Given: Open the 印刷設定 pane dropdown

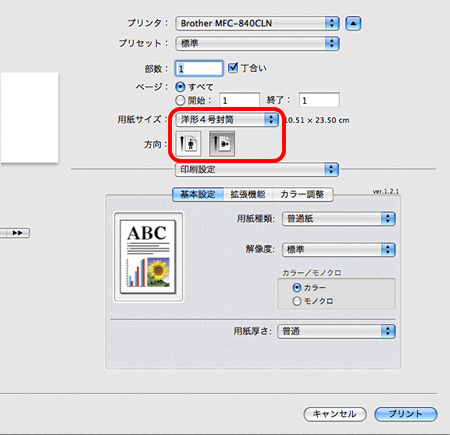Looking at the screenshot, I should point(257,169).
